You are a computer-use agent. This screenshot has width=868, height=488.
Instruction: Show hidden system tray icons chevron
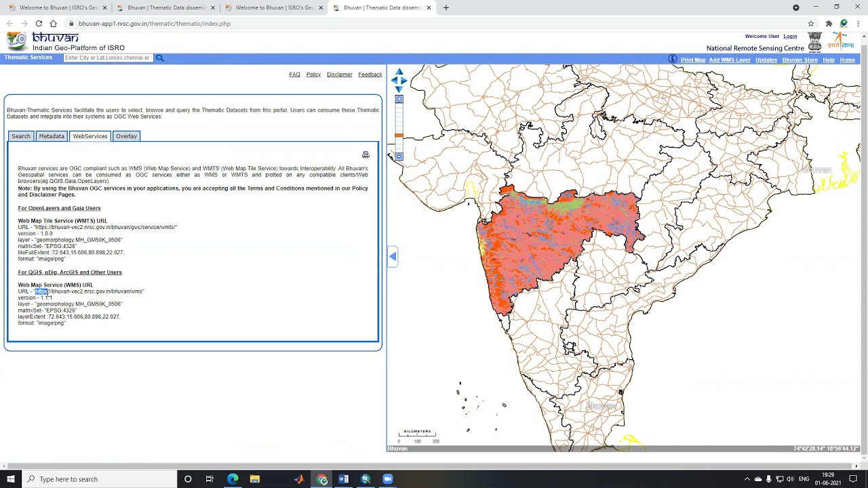(747, 479)
